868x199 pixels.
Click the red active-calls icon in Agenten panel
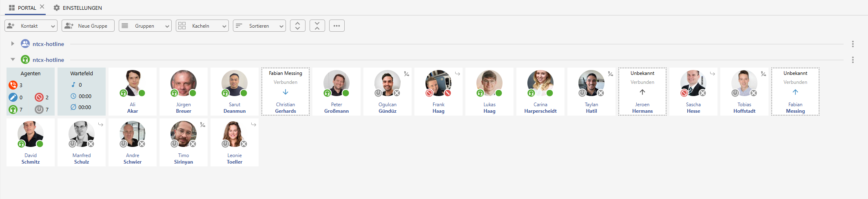(13, 85)
